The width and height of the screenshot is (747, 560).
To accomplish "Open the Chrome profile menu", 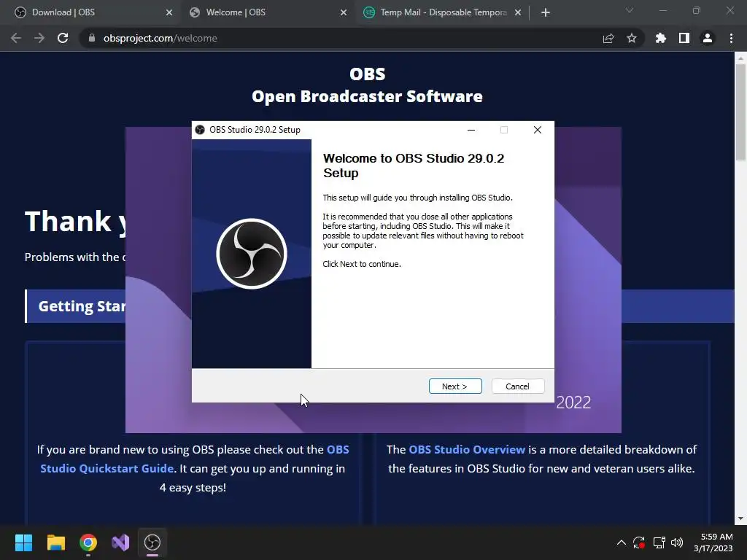I will click(x=708, y=38).
